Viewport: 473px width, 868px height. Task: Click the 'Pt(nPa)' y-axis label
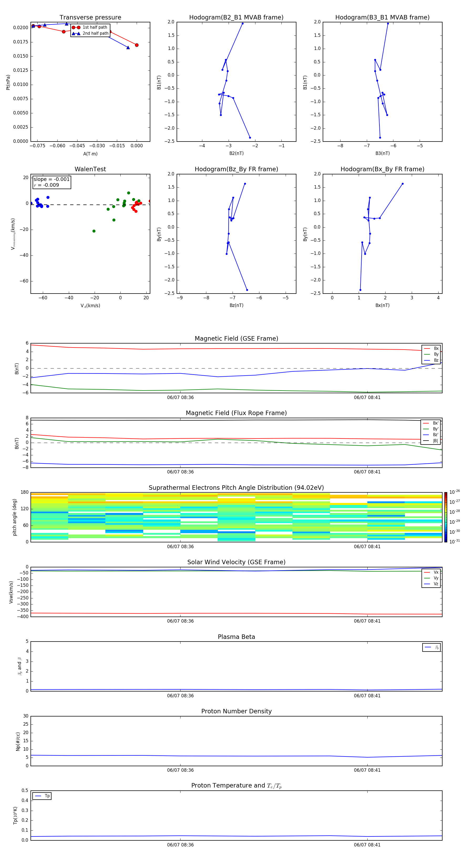[8, 82]
